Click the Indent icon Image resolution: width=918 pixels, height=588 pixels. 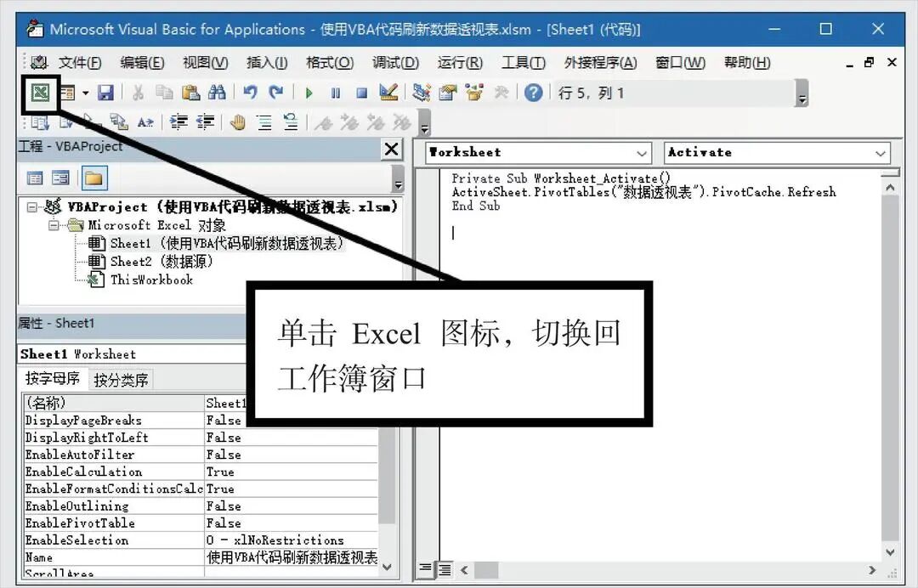[x=178, y=122]
